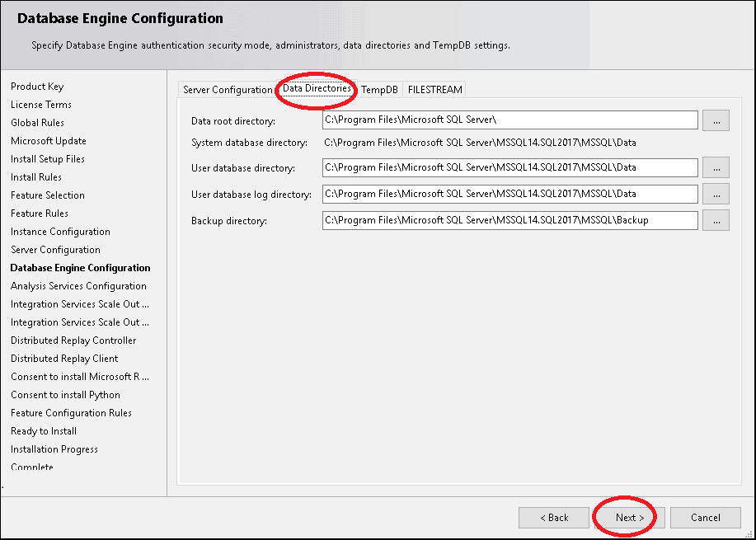Screen dimensions: 756x540
Task: Click the User database directory field
Action: pos(510,168)
